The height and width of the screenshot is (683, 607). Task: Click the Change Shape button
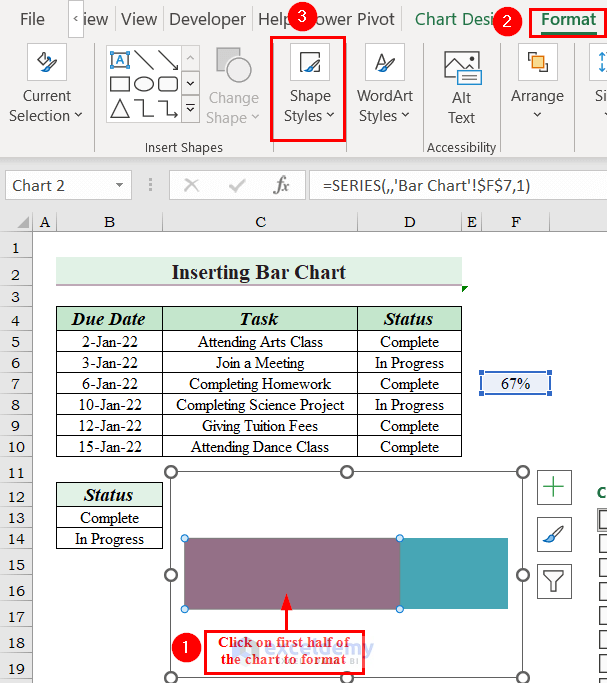tap(233, 85)
